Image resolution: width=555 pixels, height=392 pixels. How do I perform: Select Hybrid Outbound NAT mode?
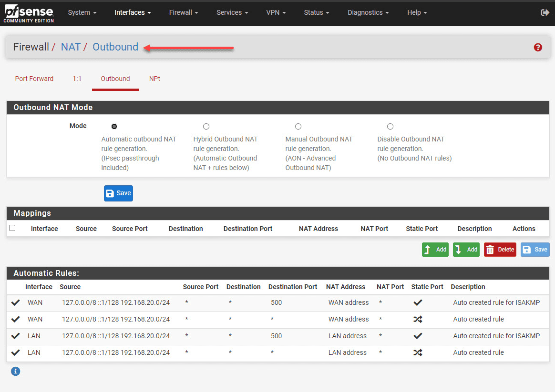point(206,127)
